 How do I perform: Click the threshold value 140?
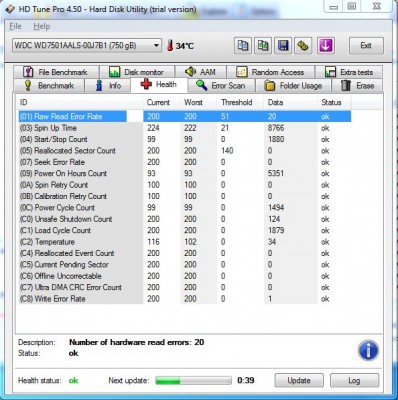click(x=227, y=151)
